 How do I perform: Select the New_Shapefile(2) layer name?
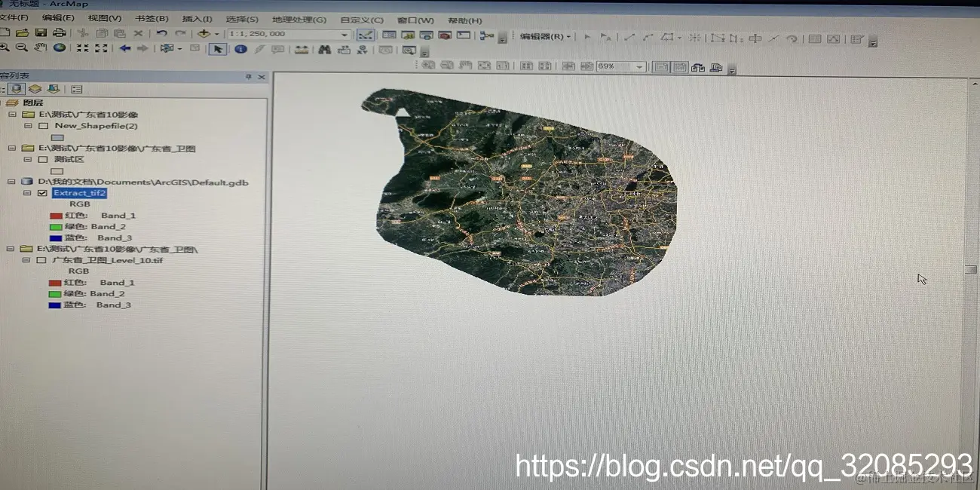[96, 126]
